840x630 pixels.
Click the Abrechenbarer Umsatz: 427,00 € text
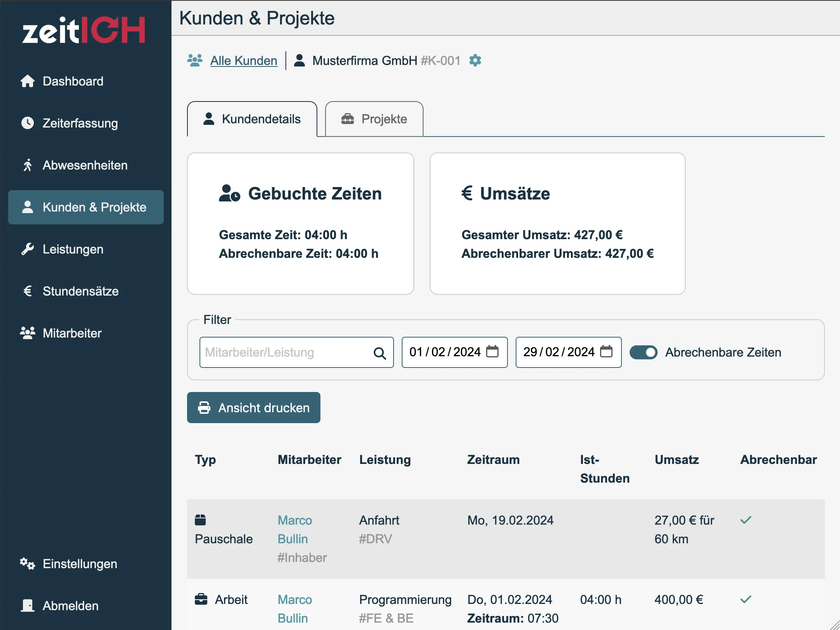(558, 254)
